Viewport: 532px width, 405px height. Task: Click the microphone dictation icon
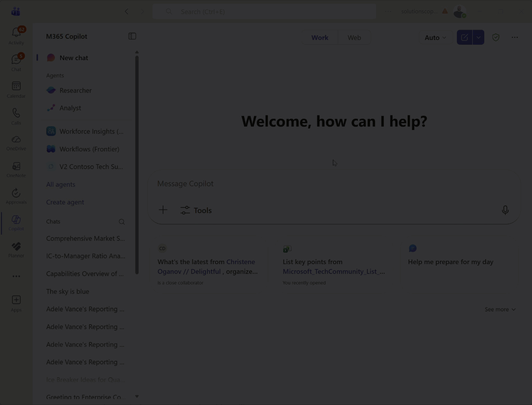(505, 210)
